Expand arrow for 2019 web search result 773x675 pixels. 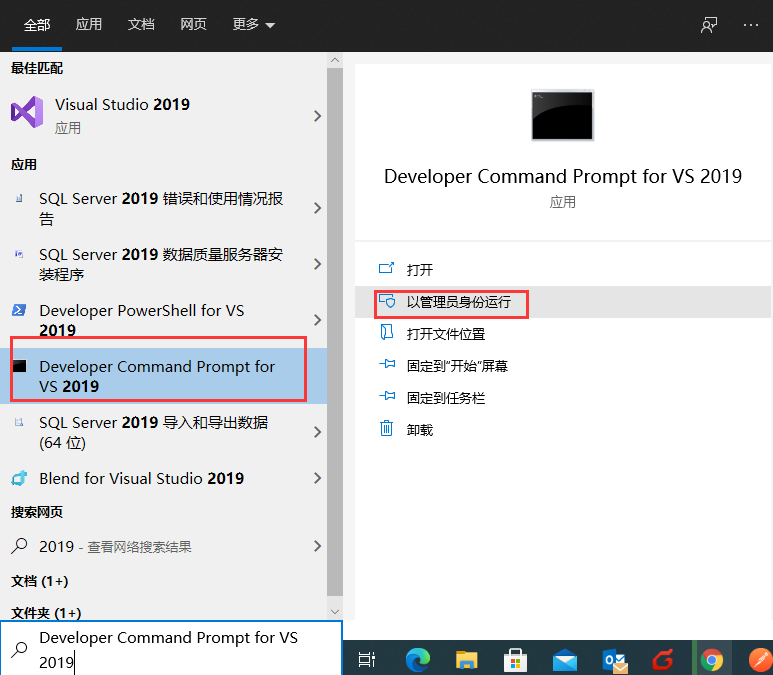click(x=317, y=546)
